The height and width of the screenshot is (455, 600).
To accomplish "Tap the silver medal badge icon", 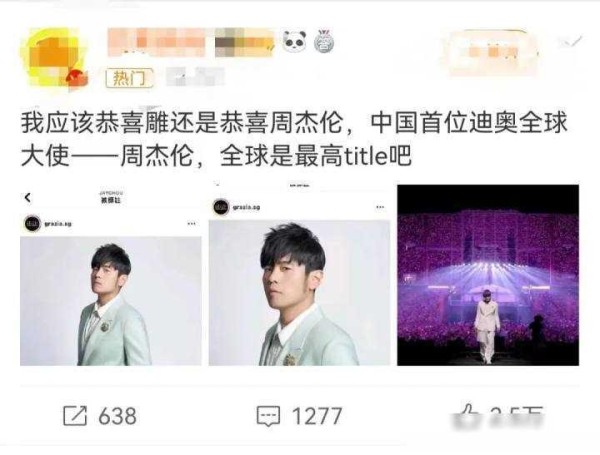I will point(324,41).
